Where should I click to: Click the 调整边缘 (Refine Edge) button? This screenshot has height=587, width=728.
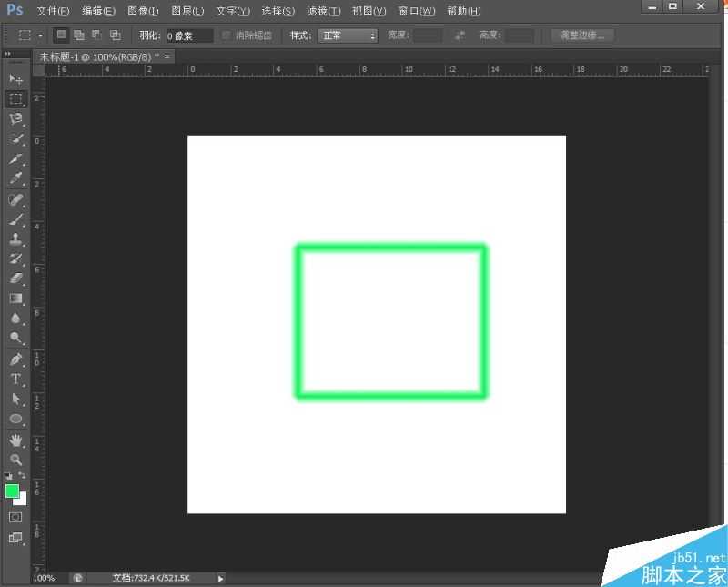point(583,35)
